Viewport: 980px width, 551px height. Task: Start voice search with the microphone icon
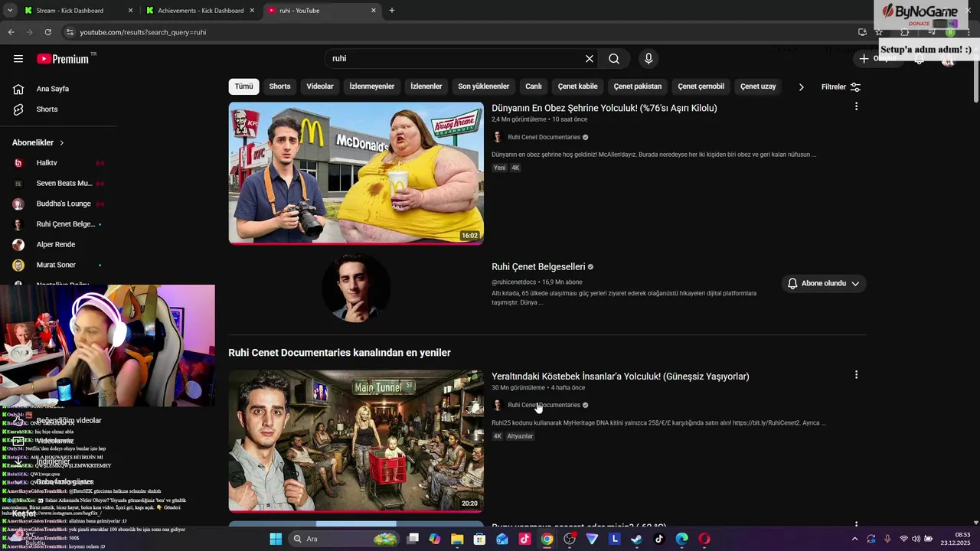click(x=648, y=59)
